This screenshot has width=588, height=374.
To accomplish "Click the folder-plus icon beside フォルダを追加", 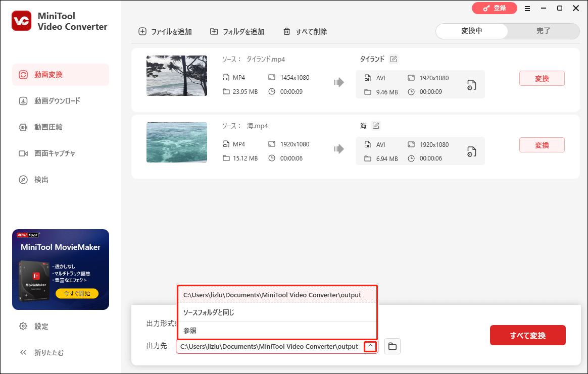I will 214,31.
